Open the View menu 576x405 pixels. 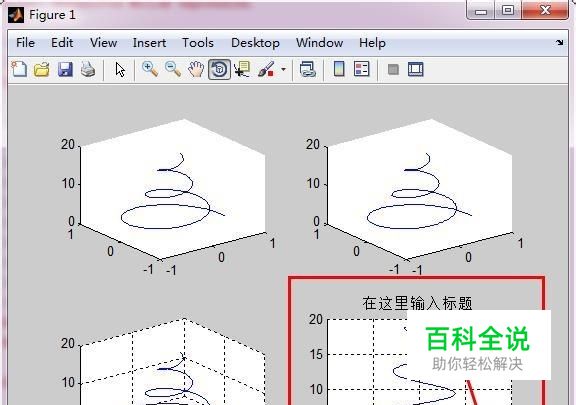click(104, 43)
